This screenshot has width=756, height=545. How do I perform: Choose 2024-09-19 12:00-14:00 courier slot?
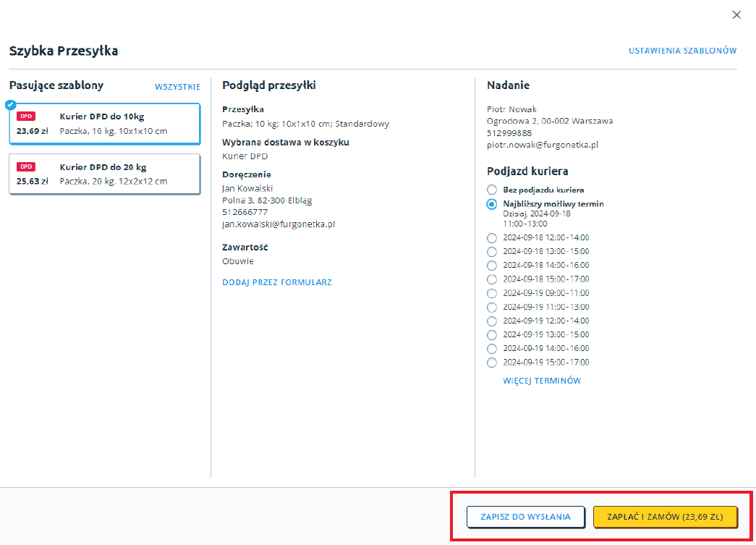[492, 321]
